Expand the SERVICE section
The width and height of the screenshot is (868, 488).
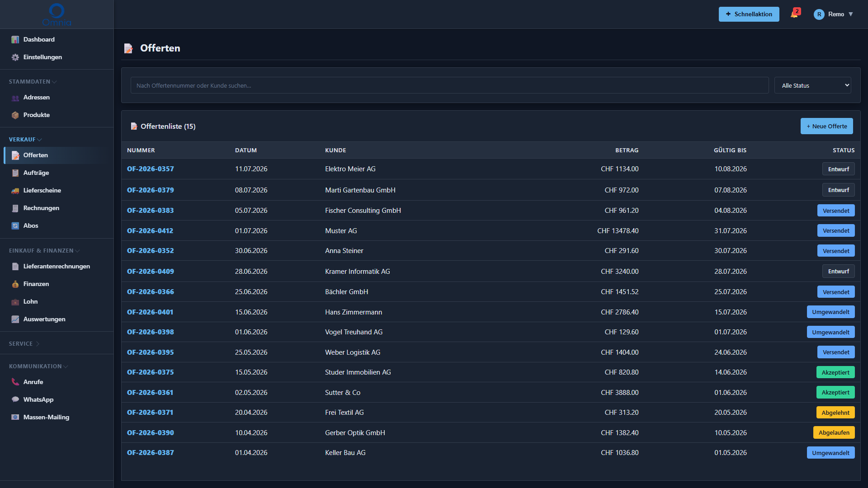(x=24, y=344)
